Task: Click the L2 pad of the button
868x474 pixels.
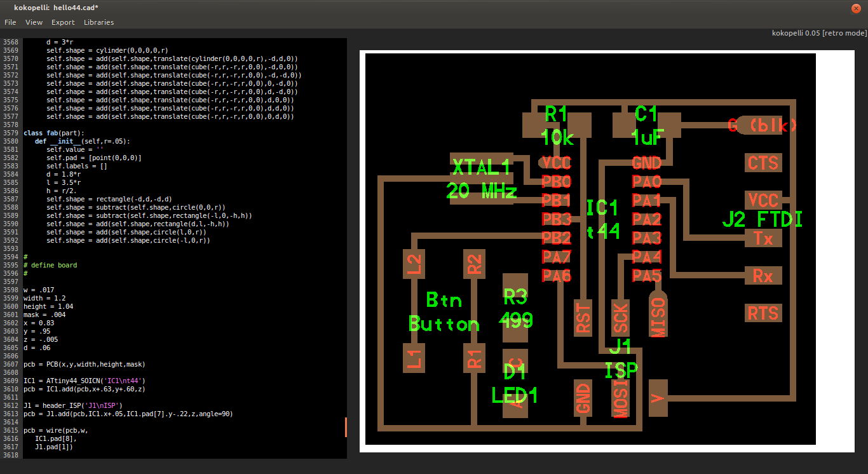Action: point(414,263)
